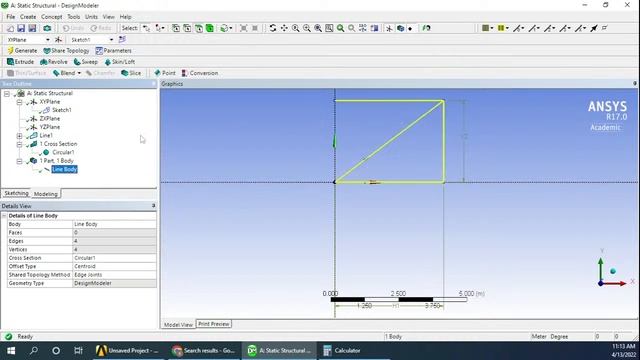Viewport: 640px width, 360px height.
Task: Open the Concept menu
Action: point(51,17)
